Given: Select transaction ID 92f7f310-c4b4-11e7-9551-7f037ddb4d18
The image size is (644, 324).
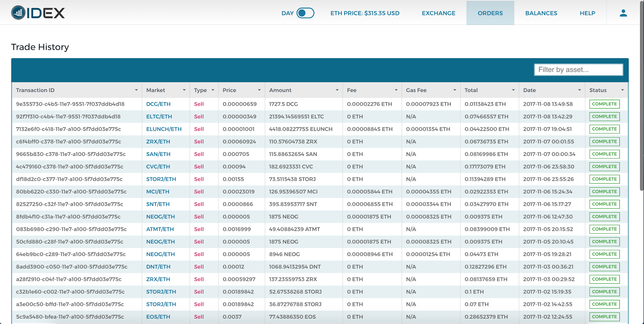Looking at the screenshot, I should [x=68, y=117].
